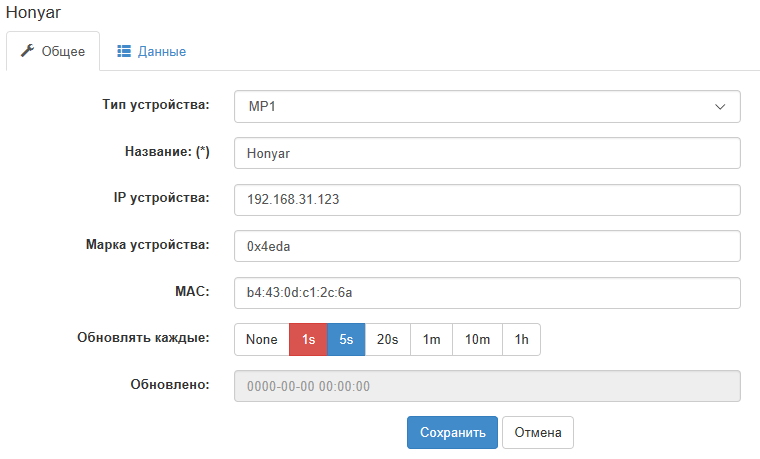
Task: Switch to the Общее tab
Action: click(x=53, y=51)
